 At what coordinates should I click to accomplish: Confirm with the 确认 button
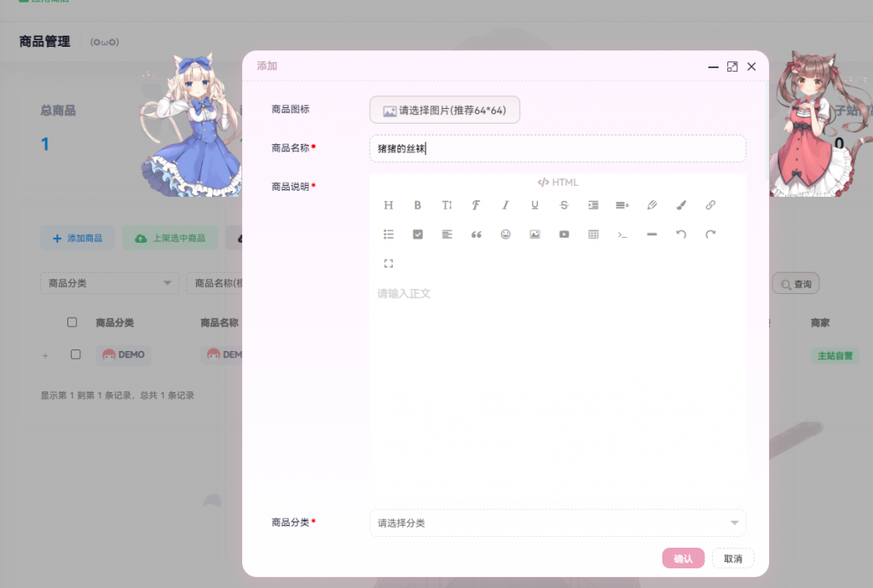(x=683, y=558)
